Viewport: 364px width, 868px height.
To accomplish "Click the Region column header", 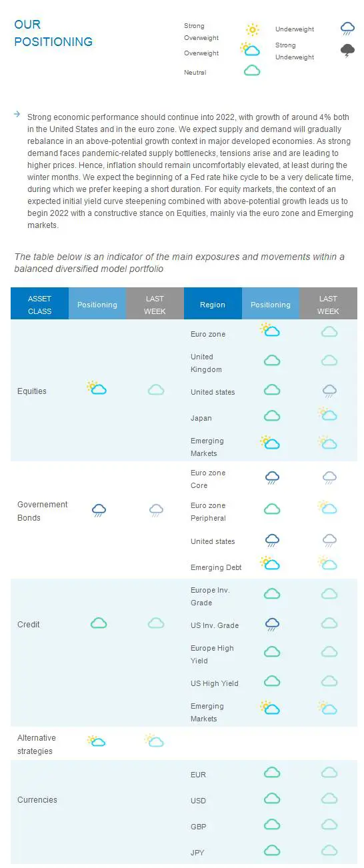I will tap(213, 305).
